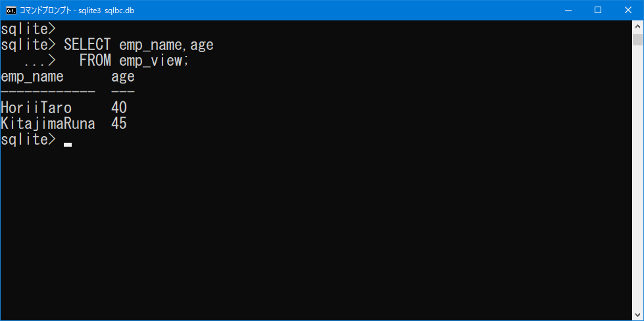
Task: Minimize the sqlite3 Command Prompt window
Action: click(568, 11)
